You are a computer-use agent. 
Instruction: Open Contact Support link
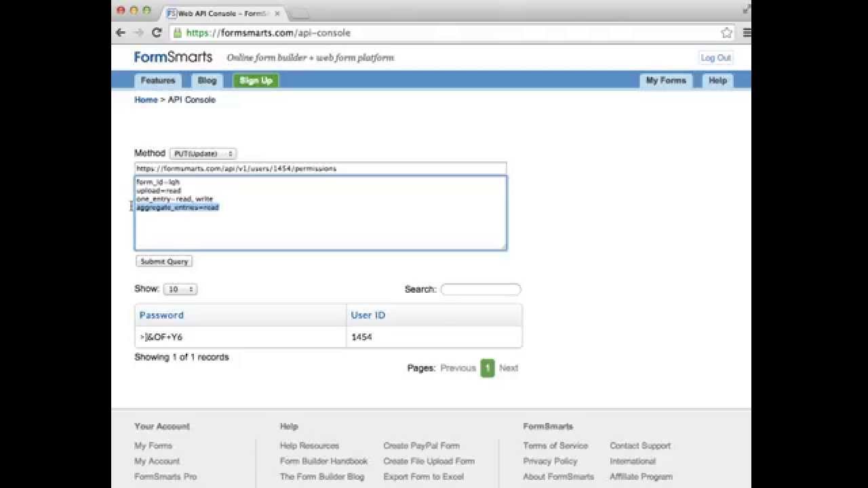[640, 445]
